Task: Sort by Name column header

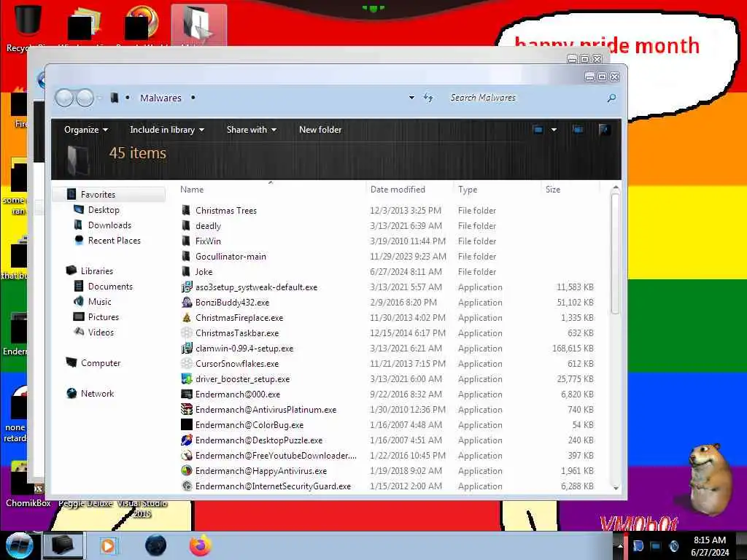Action: 192,190
